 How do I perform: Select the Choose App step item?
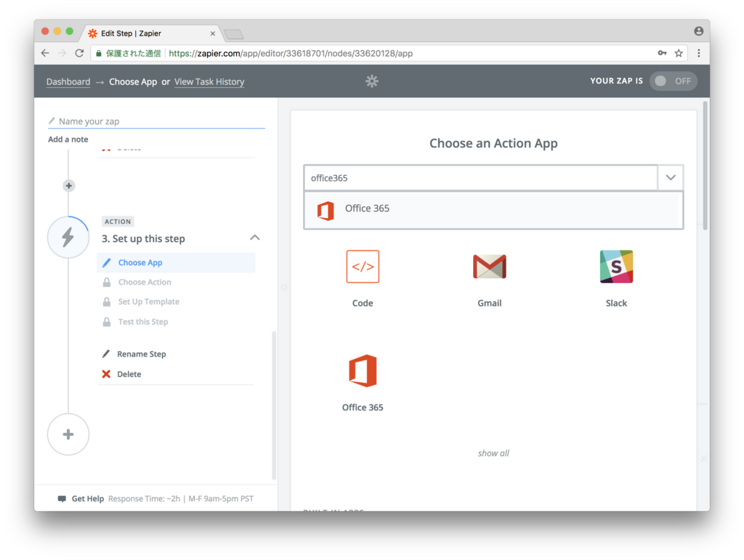point(176,263)
